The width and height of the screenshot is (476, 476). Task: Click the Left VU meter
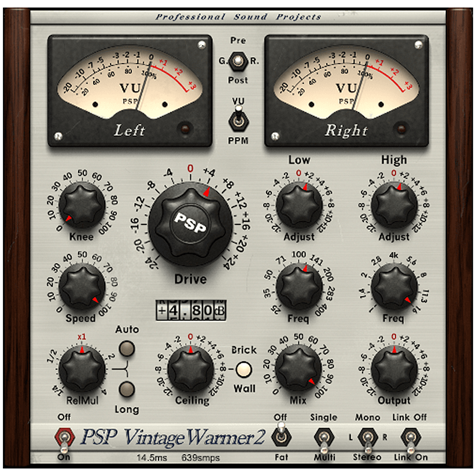(x=130, y=90)
